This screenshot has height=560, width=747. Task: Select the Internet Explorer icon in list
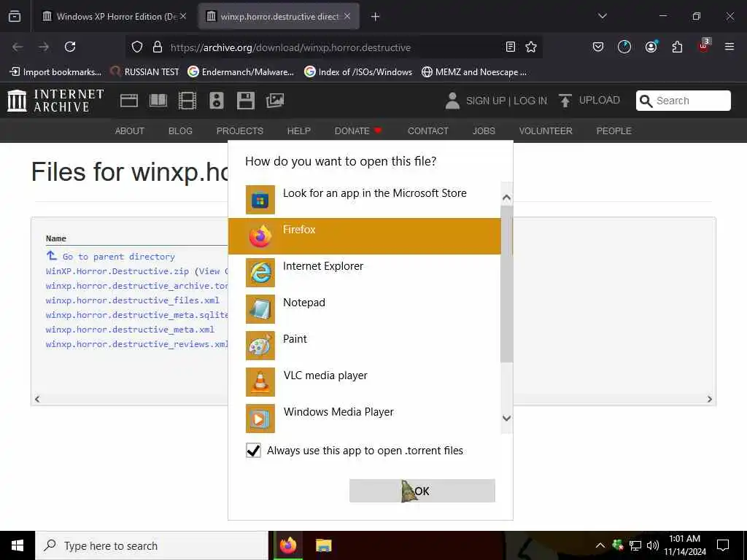[x=260, y=273]
